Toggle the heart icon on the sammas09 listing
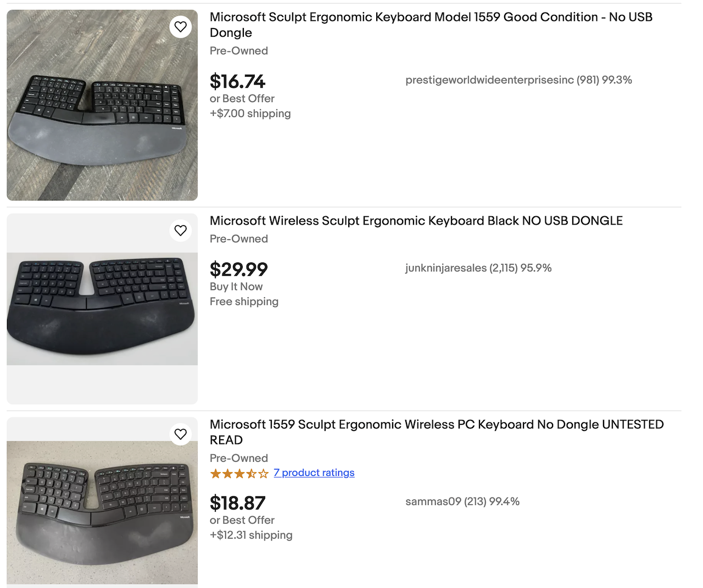This screenshot has width=703, height=588. click(x=181, y=434)
